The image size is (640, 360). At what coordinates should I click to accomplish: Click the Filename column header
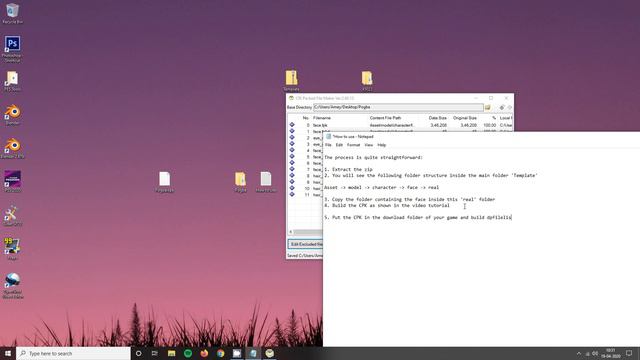[x=322, y=118]
